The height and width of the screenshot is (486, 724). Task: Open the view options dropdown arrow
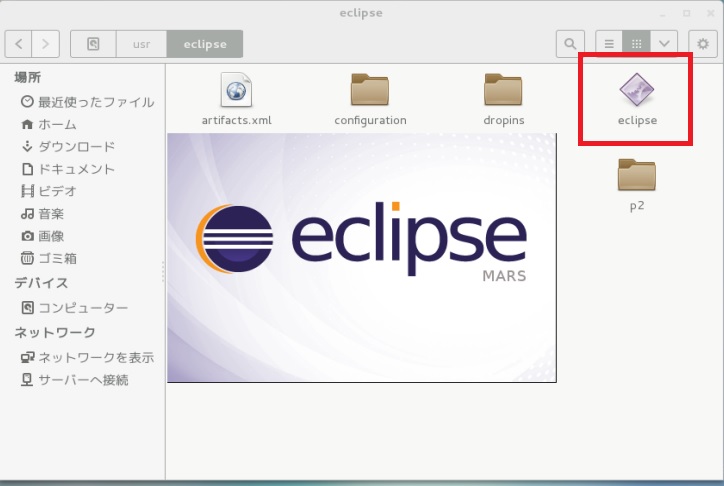[664, 44]
